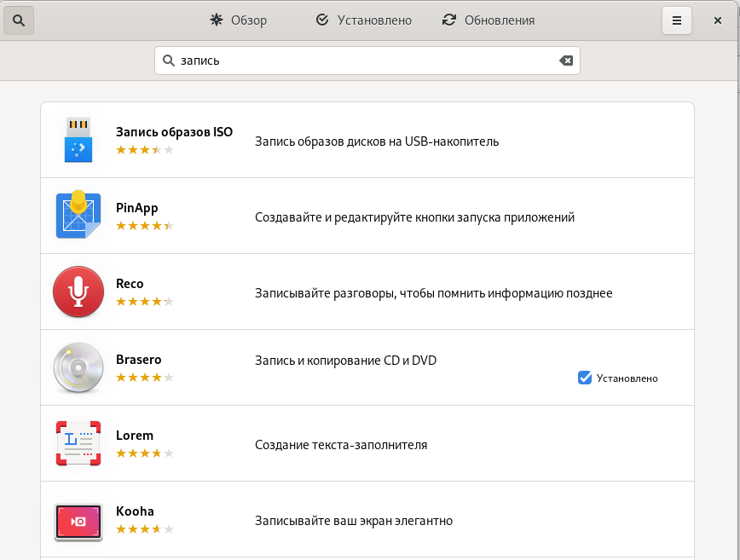Open the Kooha app title

tap(135, 511)
